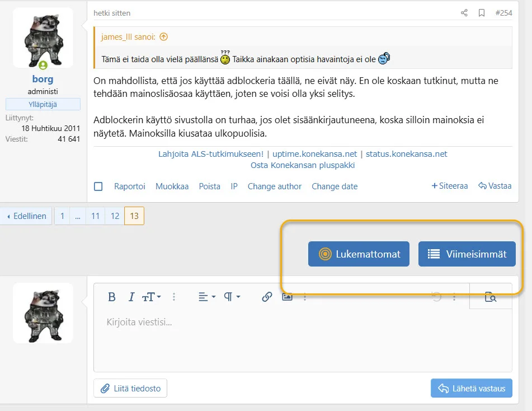
Task: Open more insert options menu
Action: (x=305, y=297)
